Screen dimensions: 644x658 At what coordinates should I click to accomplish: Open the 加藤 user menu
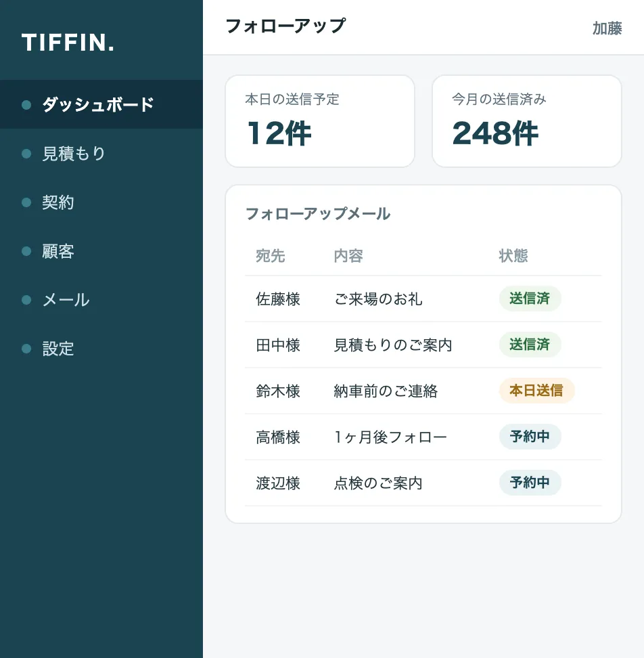coord(607,28)
